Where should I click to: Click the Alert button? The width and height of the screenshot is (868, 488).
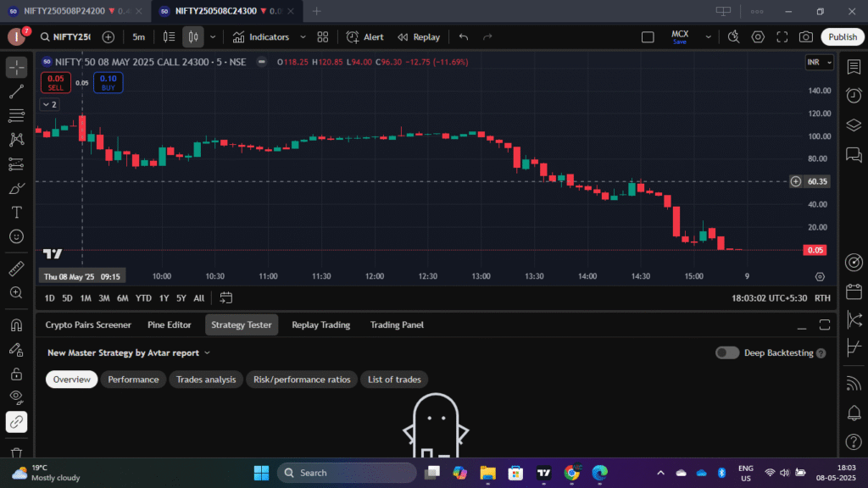[x=364, y=37]
